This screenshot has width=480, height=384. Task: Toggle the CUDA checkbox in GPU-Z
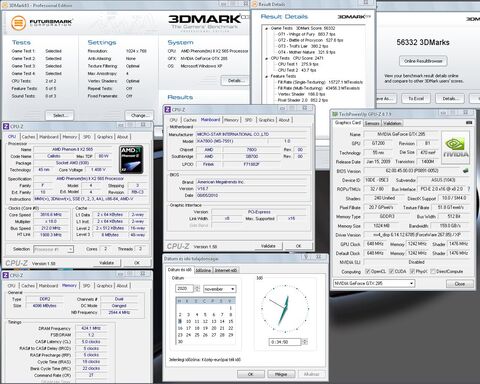click(391, 271)
